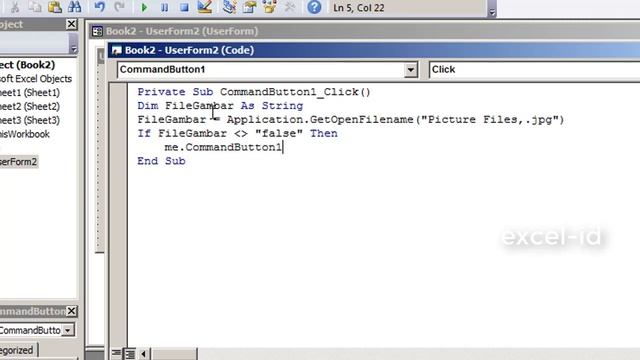Click the "false" string in If statement

point(279,133)
